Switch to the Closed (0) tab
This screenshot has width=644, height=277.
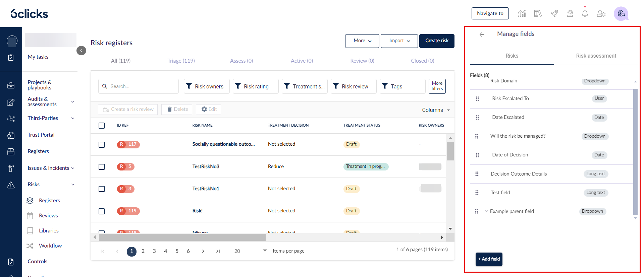click(423, 61)
